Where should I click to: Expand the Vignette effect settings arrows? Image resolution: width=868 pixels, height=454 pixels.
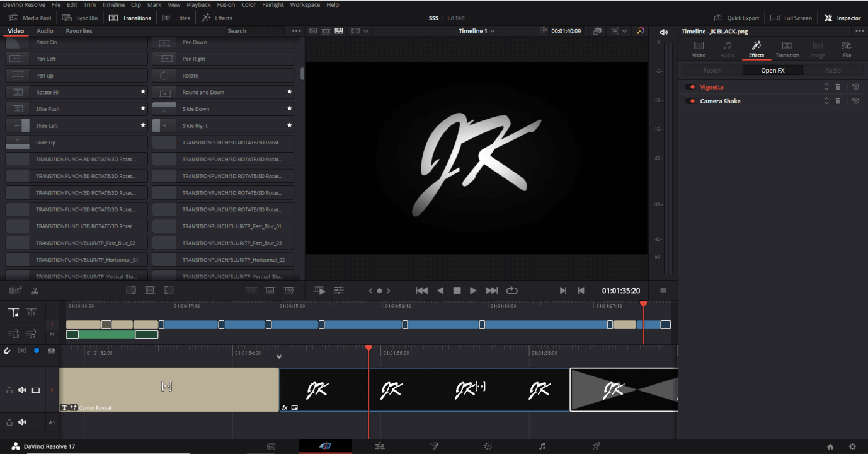coord(826,87)
